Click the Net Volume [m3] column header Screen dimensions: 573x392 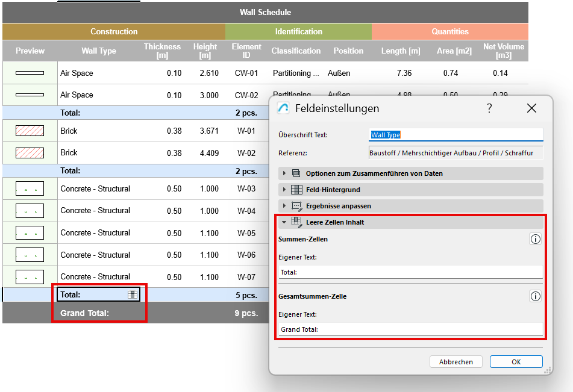[504, 51]
